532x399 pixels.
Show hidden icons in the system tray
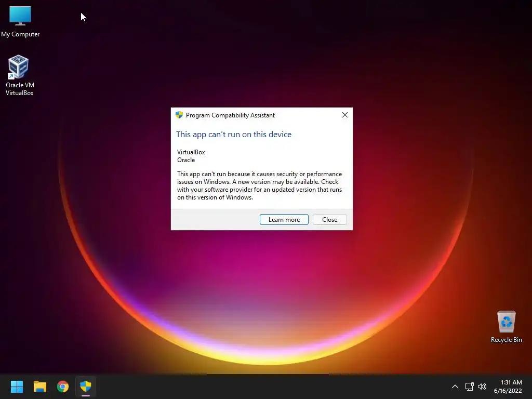[x=455, y=387]
